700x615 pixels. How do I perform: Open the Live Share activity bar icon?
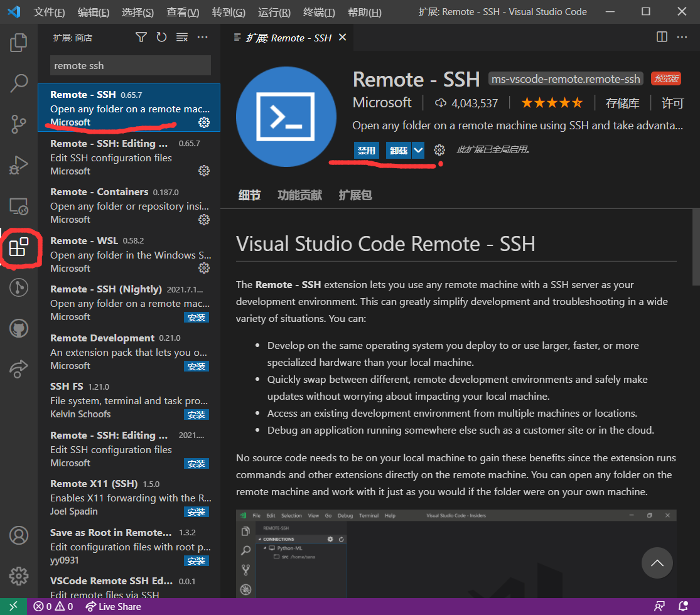(19, 368)
